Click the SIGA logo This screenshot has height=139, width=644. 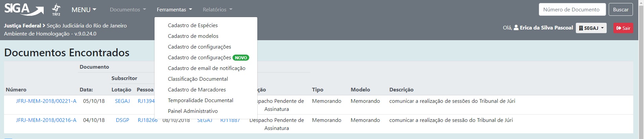coord(24,9)
